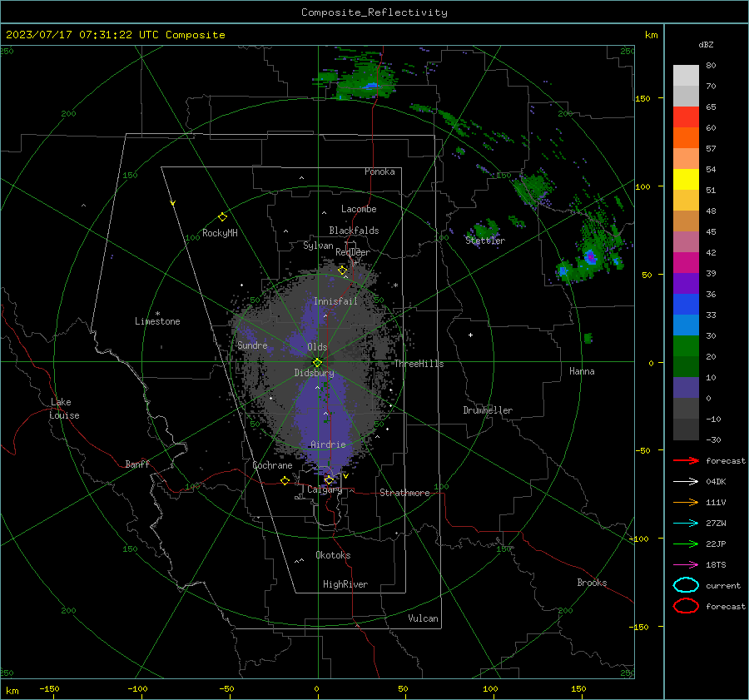The width and height of the screenshot is (749, 700).
Task: Click the Composite_Reflectivity title text
Action: coord(374,12)
